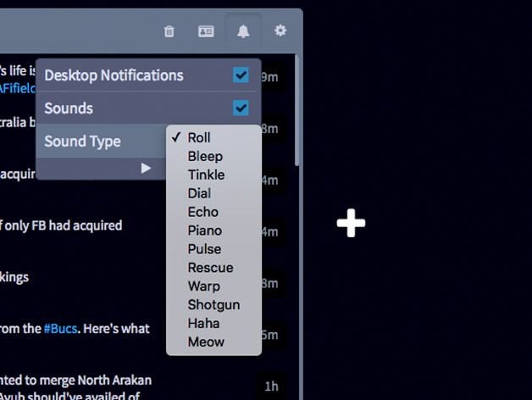Open the #Bucs hashtag link

(60, 329)
